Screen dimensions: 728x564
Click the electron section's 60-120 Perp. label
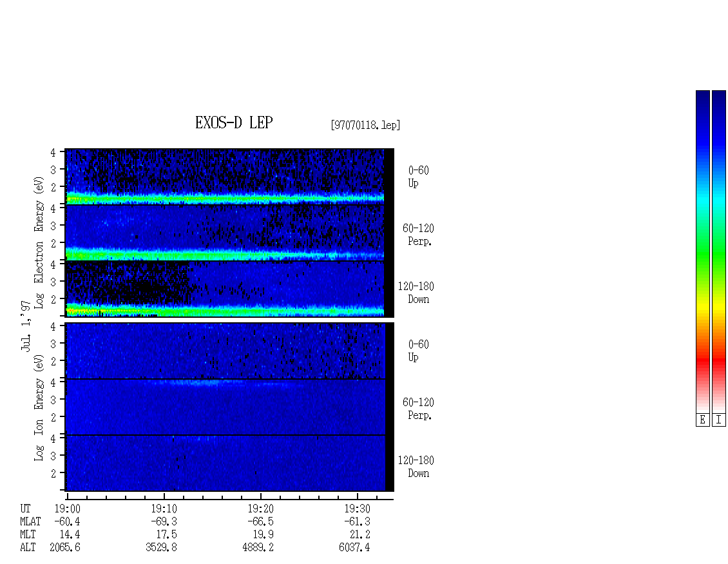(418, 235)
